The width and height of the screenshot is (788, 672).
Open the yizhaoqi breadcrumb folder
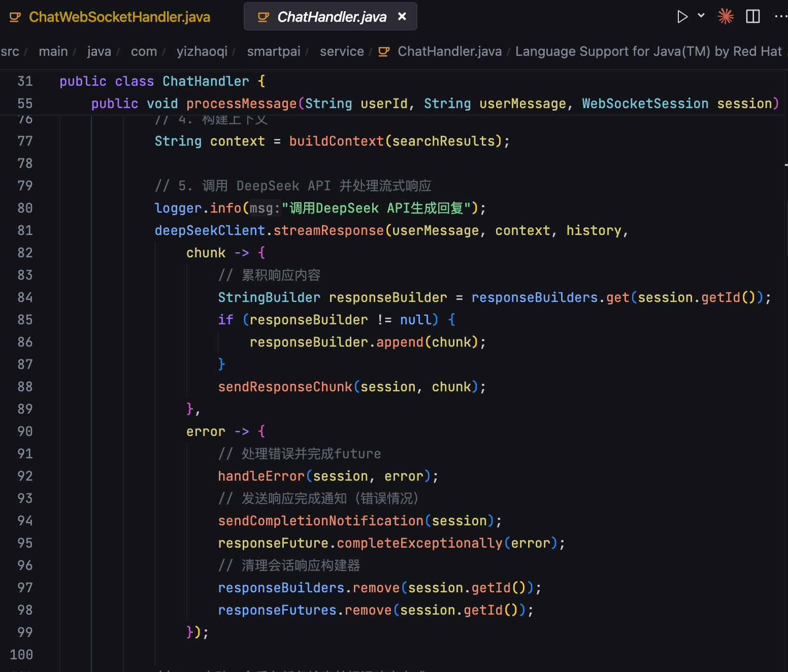(202, 51)
